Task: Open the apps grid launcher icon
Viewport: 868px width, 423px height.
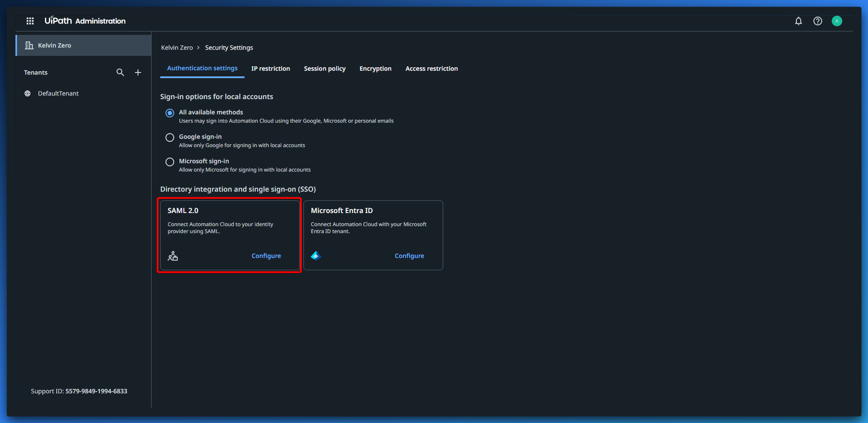Action: point(30,21)
